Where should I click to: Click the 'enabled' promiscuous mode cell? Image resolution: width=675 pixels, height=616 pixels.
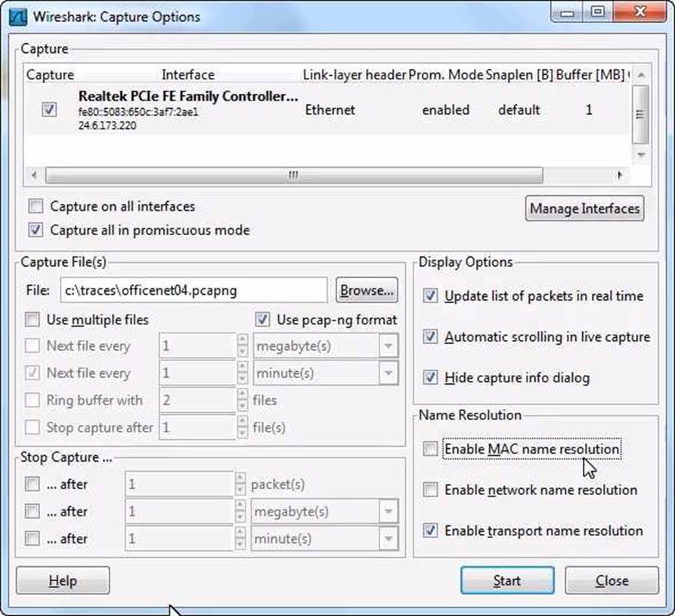[445, 110]
